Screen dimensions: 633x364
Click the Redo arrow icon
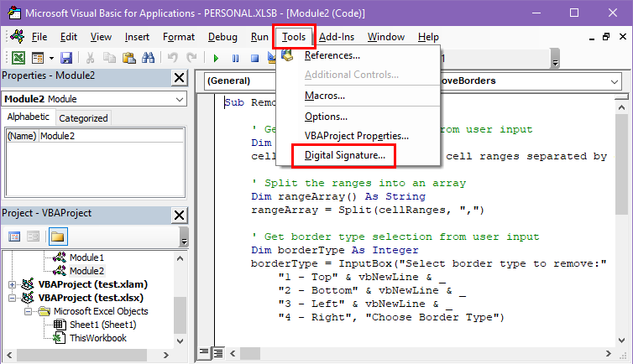(191, 58)
